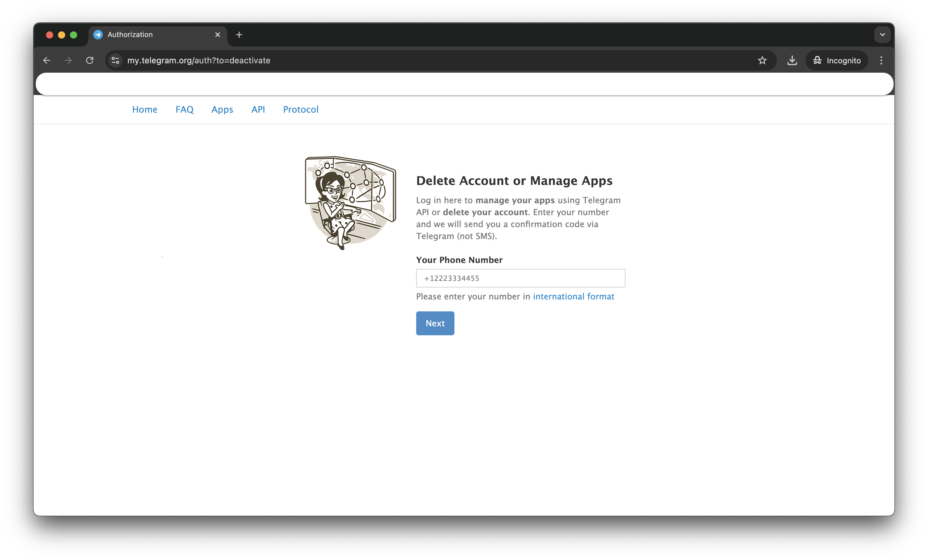Click the Incognito mode icon
928x560 pixels.
pyautogui.click(x=817, y=60)
